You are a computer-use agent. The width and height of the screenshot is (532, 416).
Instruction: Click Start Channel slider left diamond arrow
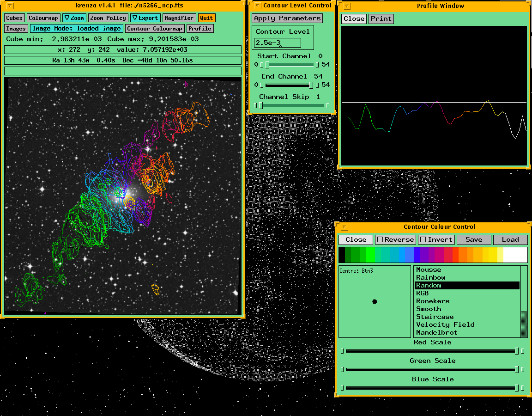pos(256,65)
